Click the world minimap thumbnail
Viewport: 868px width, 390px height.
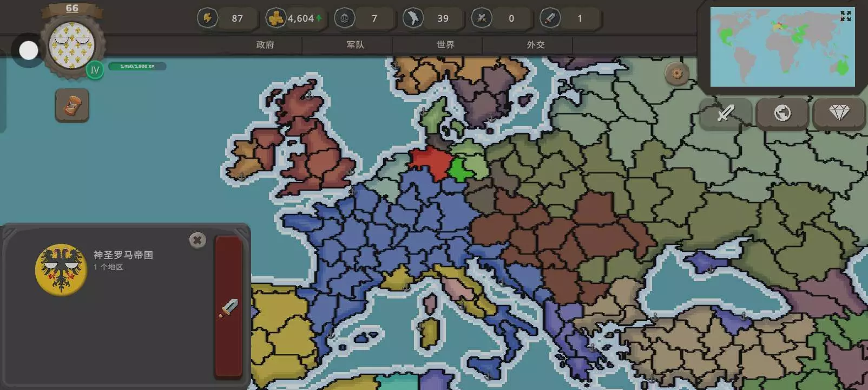(782, 47)
